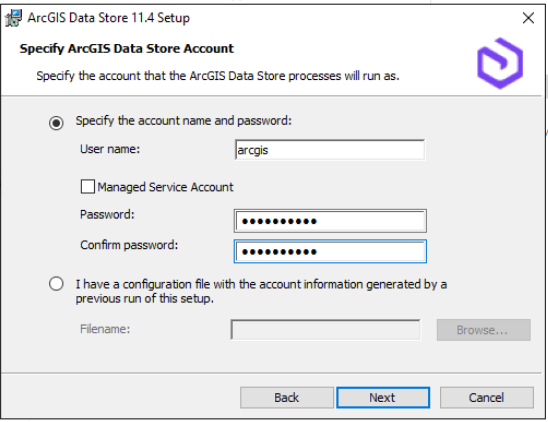This screenshot has height=422, width=548.
Task: Click the purple ArcGIS Data Store logo
Action: click(x=500, y=63)
